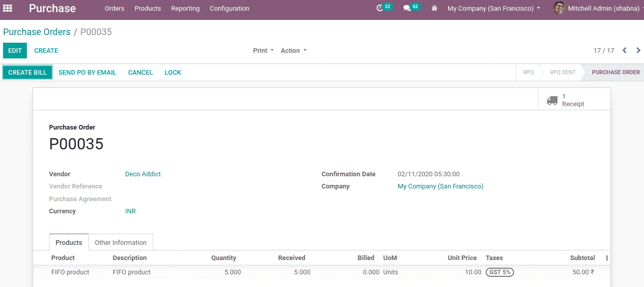The image size is (644, 287).
Task: Open the INR currency link
Action: (130, 211)
